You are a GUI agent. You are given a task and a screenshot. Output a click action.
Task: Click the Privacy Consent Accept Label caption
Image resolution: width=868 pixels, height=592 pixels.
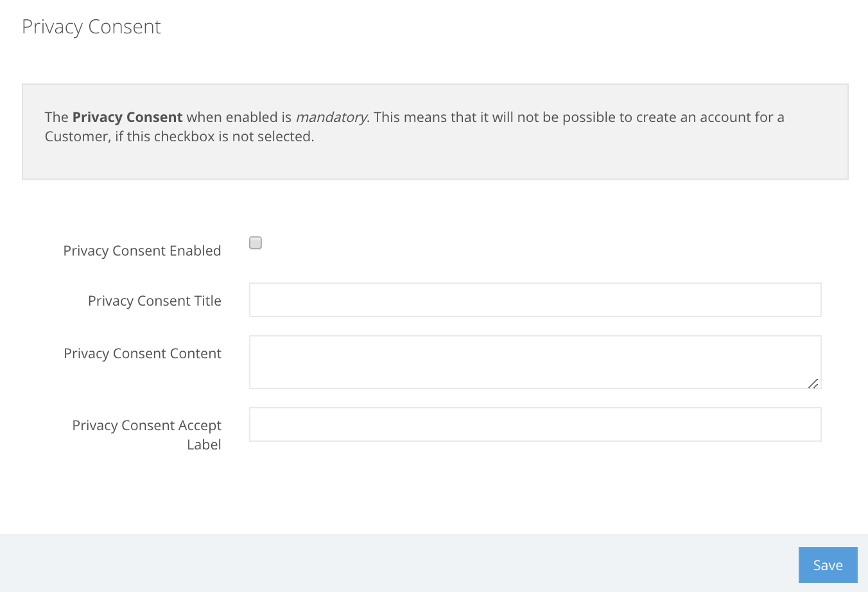click(x=146, y=435)
